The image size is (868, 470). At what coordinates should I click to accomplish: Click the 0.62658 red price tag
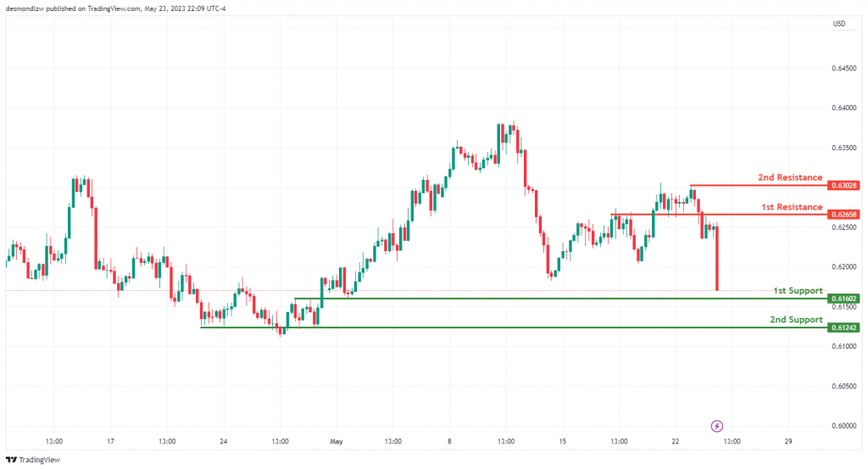[843, 214]
